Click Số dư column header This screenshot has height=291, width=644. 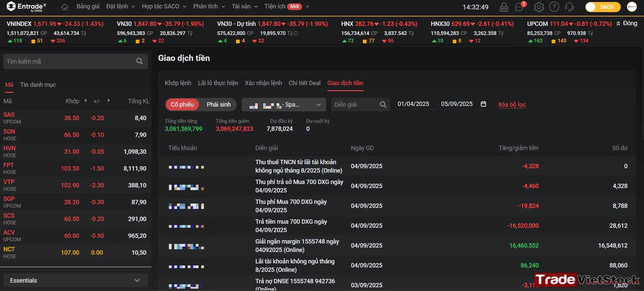tap(620, 148)
